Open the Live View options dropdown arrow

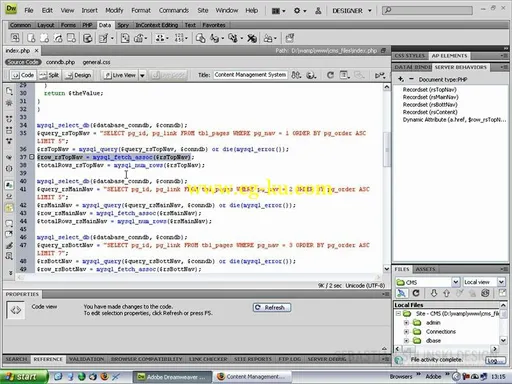[x=142, y=75]
